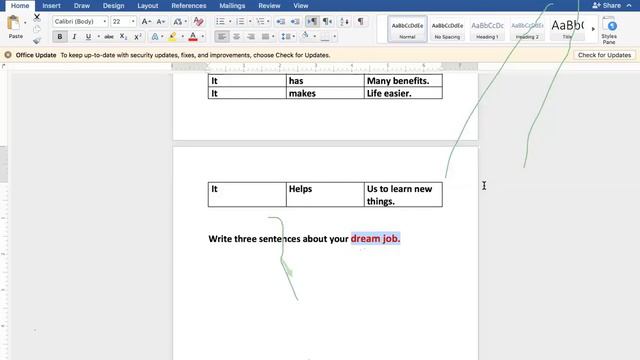
Task: Set left-to-right text direction
Action: 312,22
